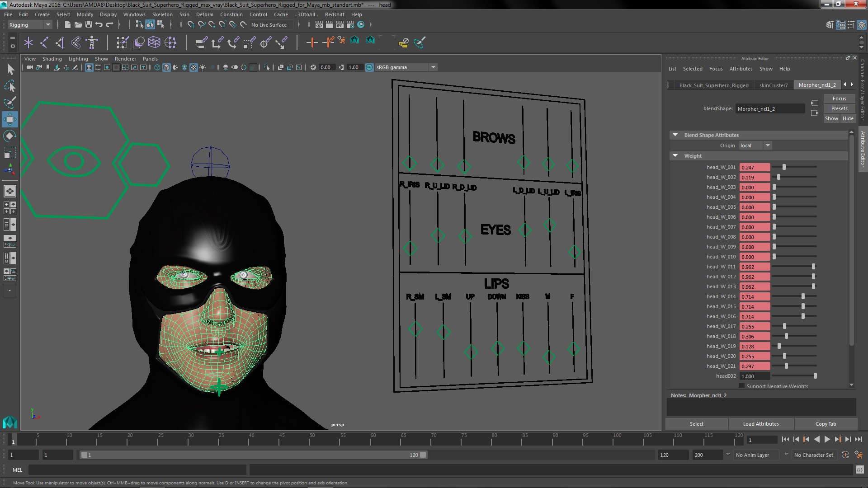Toggle wireframe shading cube in viewport toolbar

pyautogui.click(x=157, y=67)
